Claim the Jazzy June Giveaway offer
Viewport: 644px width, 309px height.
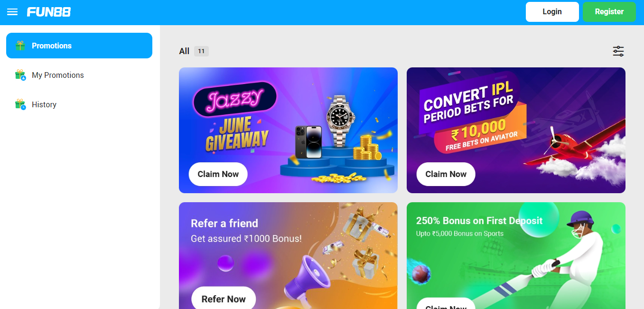click(x=218, y=174)
